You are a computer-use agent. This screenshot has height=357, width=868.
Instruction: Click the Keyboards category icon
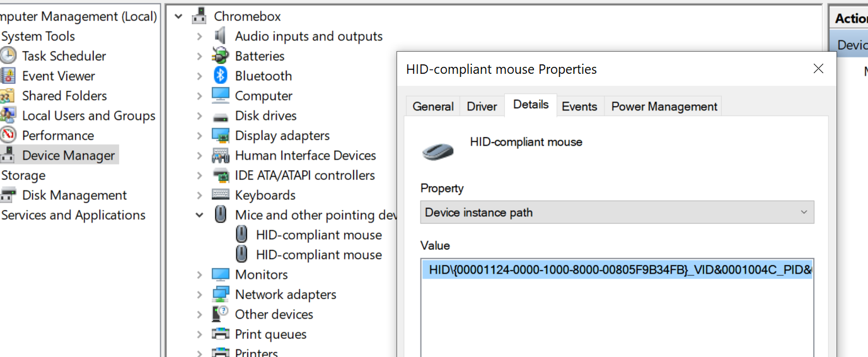coord(220,195)
